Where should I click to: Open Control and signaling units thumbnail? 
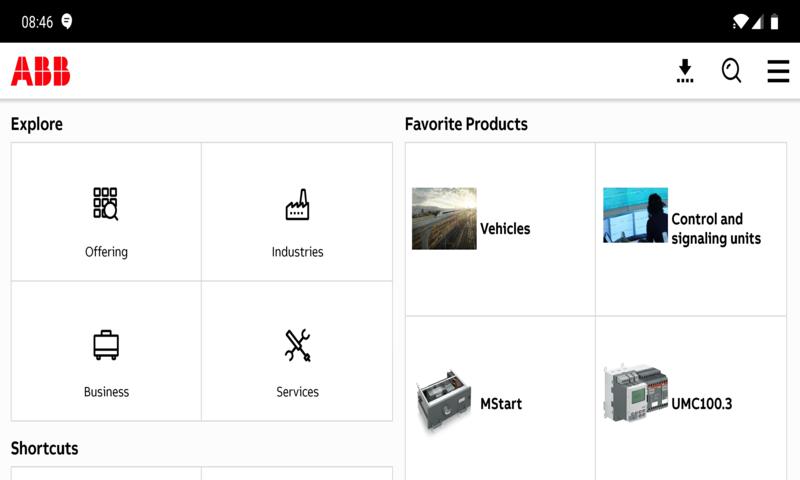635,215
